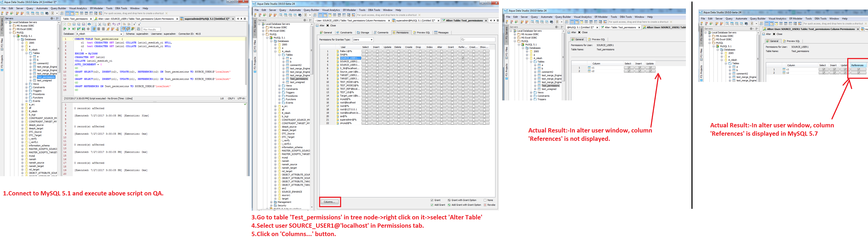Expand the Procedures folder in the query window tree
Viewport: 868px width, 241px height.
27,94
